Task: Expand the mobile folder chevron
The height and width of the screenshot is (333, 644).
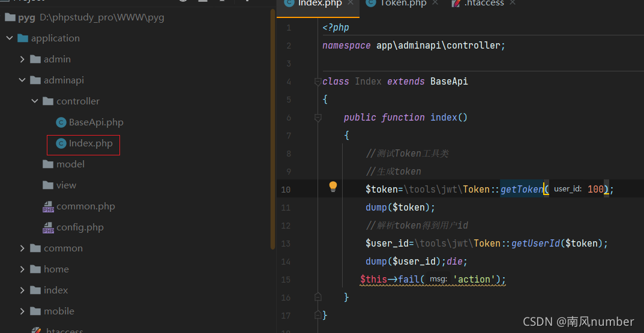Action: [22, 311]
